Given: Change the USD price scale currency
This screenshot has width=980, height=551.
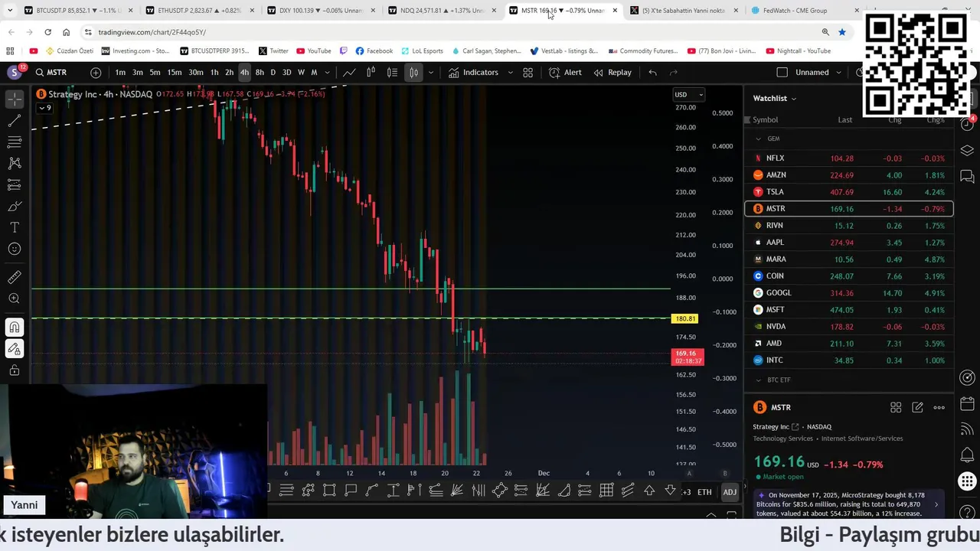Looking at the screenshot, I should click(x=688, y=95).
